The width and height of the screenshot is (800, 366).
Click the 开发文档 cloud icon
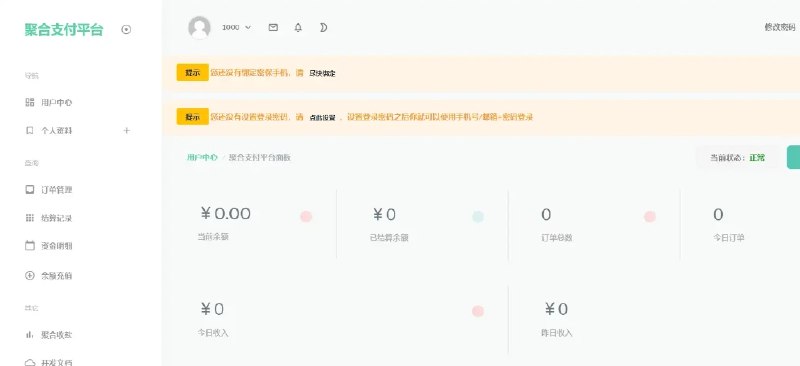[30, 362]
